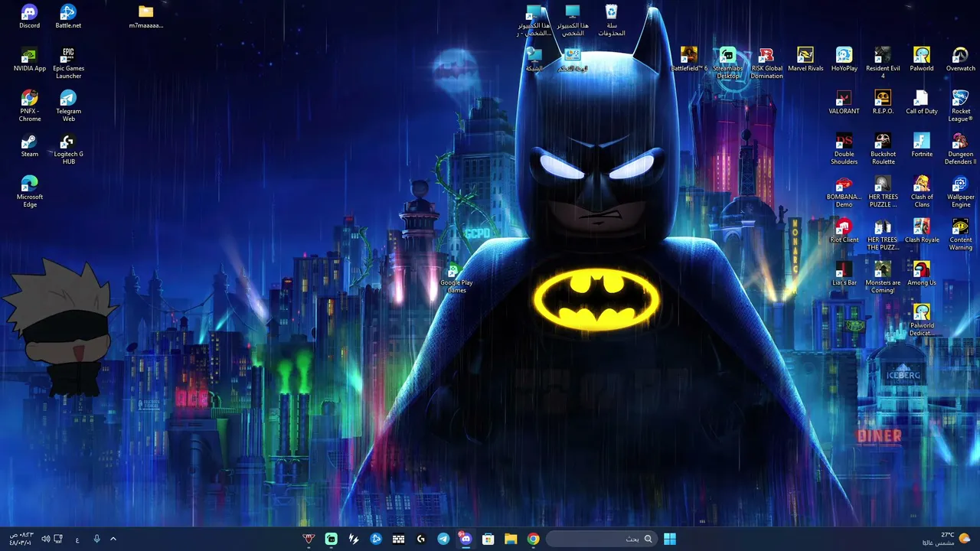Select the Double Shoulders desktop shortcut

(844, 148)
